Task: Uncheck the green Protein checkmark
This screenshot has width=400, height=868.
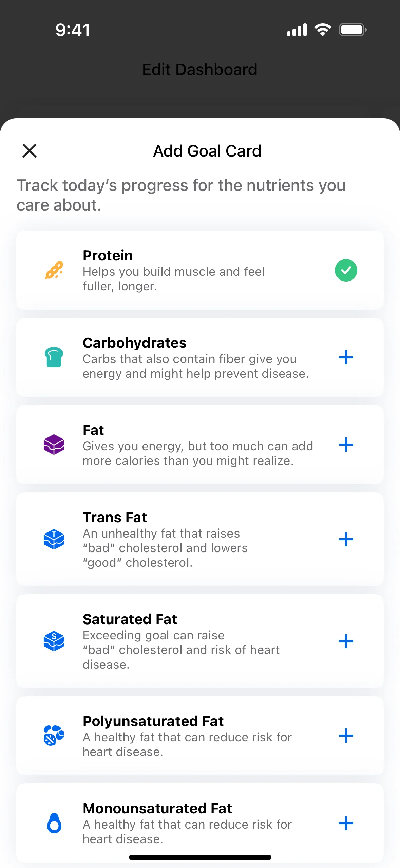Action: [346, 270]
